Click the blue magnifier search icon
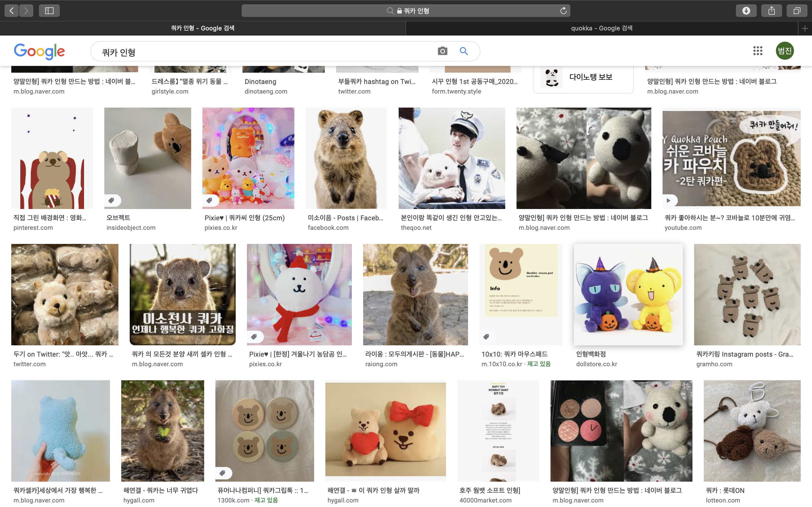The width and height of the screenshot is (812, 507). click(x=464, y=51)
